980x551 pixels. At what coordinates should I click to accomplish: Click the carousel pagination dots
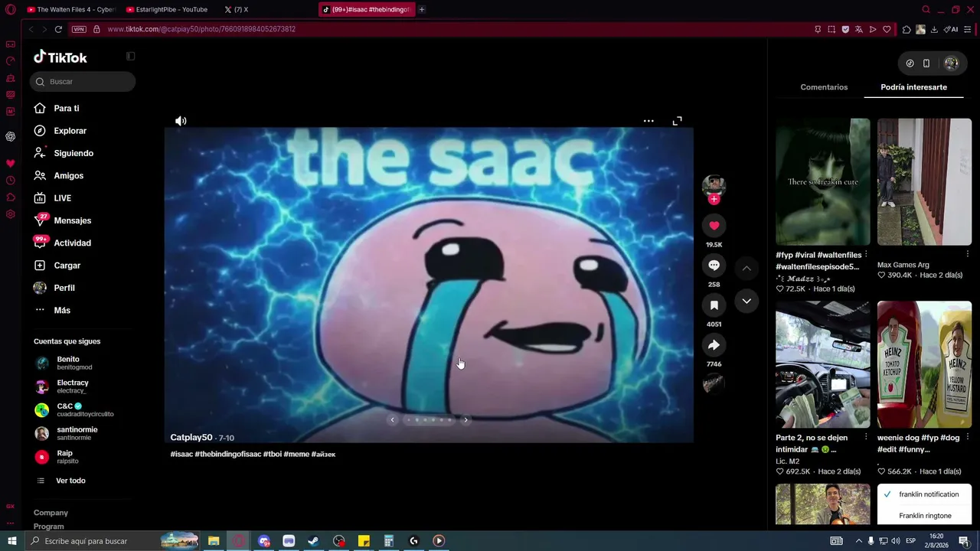pos(429,419)
